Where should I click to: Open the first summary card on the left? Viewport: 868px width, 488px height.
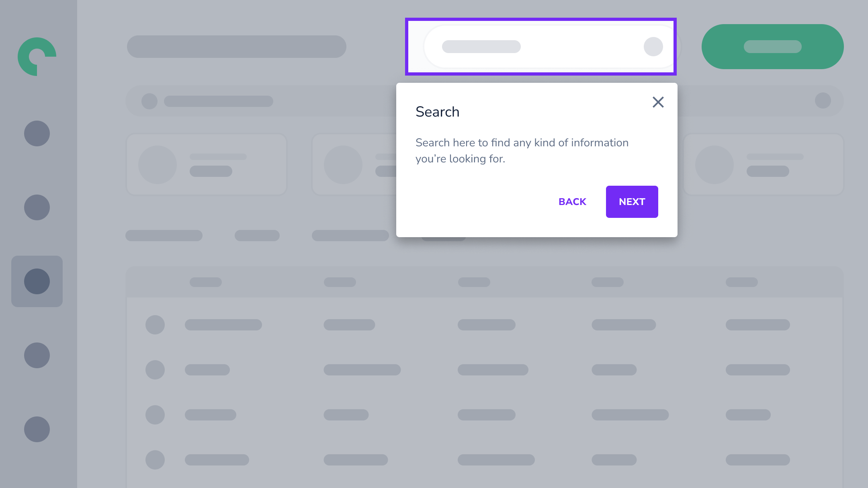point(207,165)
